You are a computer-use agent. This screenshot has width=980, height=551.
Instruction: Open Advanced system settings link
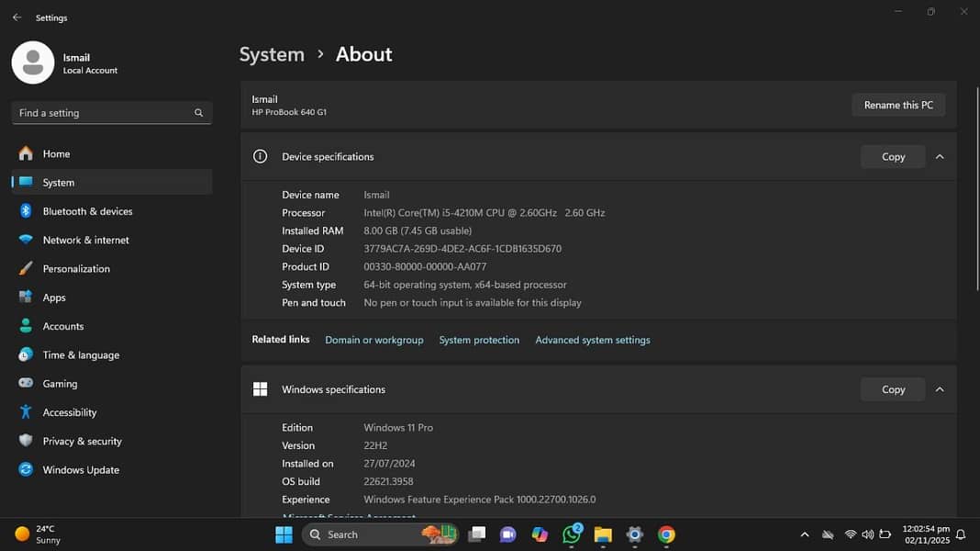593,340
